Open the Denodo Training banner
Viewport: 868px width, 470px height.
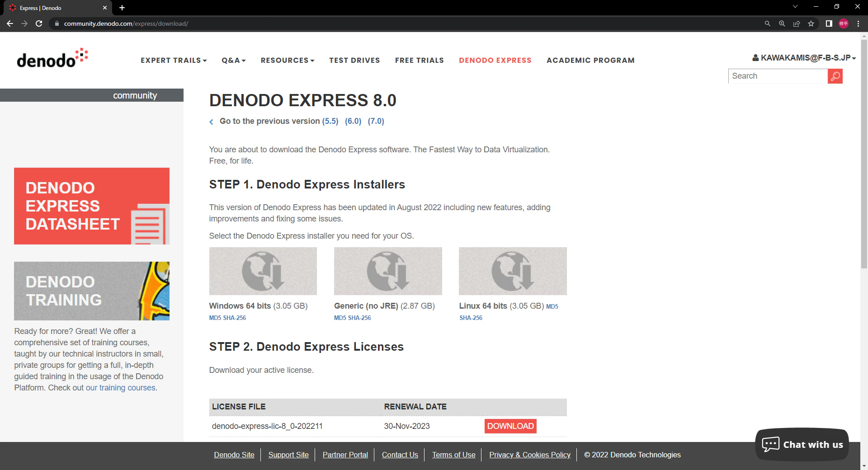pos(92,291)
